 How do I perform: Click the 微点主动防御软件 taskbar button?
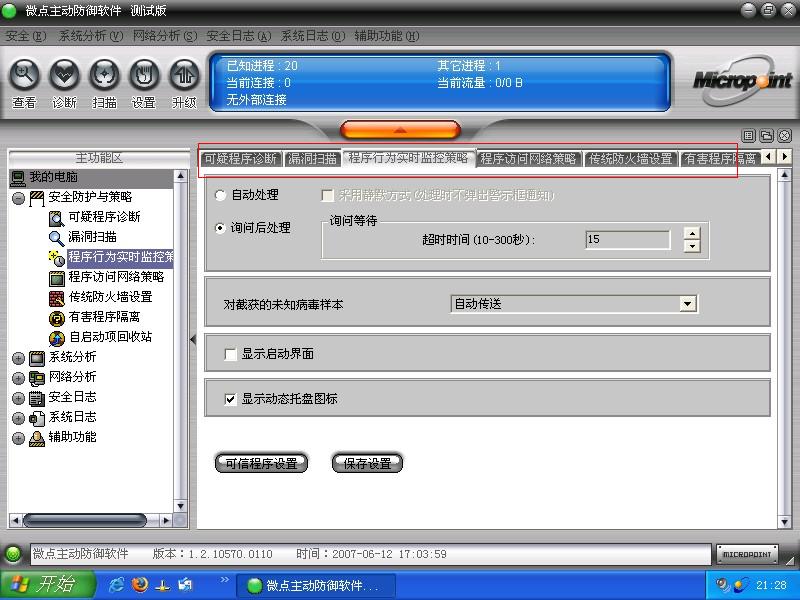coord(316,585)
